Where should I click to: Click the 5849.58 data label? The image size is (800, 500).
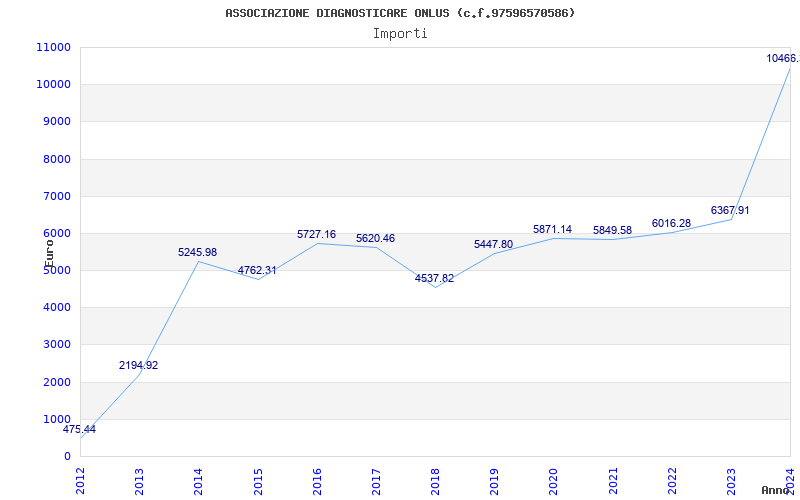tap(612, 231)
